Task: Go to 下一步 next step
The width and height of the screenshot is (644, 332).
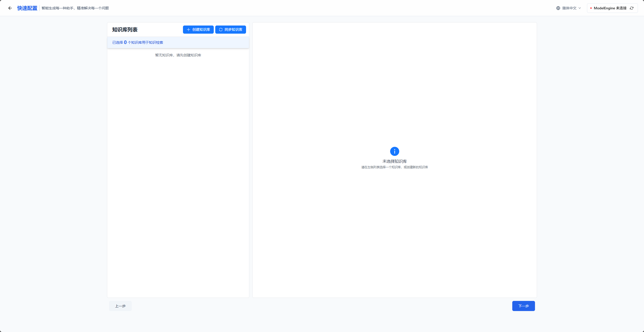Action: coord(523,306)
